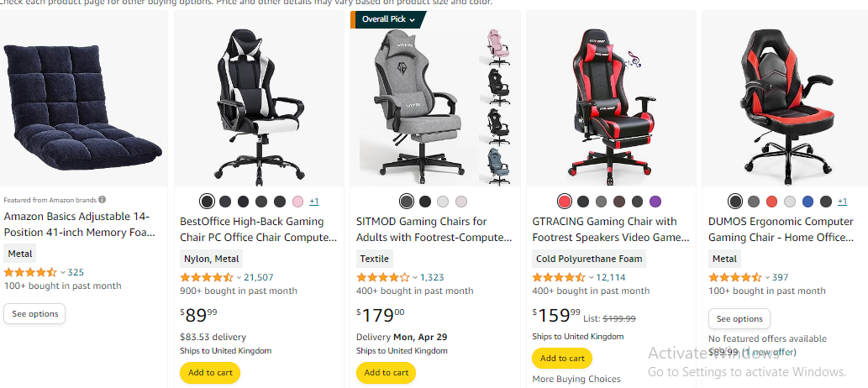This screenshot has width=868, height=388.
Task: Click See options for Amazon Basics chair
Action: click(34, 314)
